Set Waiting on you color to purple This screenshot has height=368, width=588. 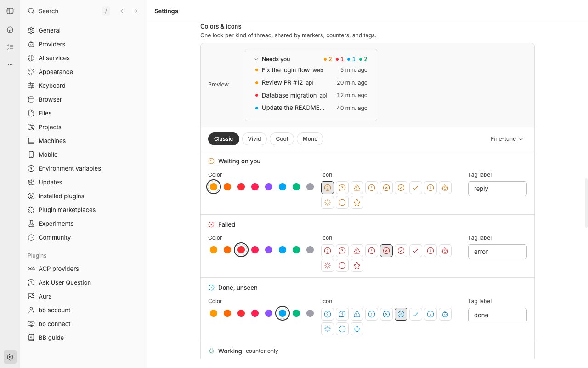[269, 187]
